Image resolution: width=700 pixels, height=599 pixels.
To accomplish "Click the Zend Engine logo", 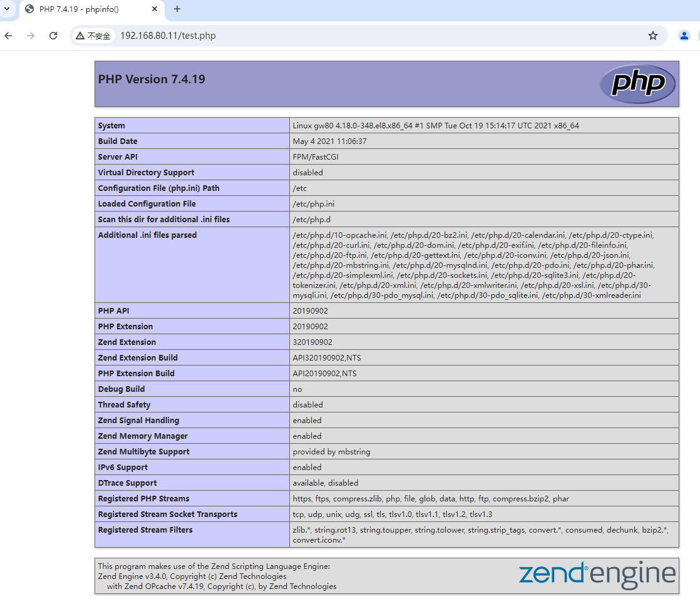I will point(597,574).
